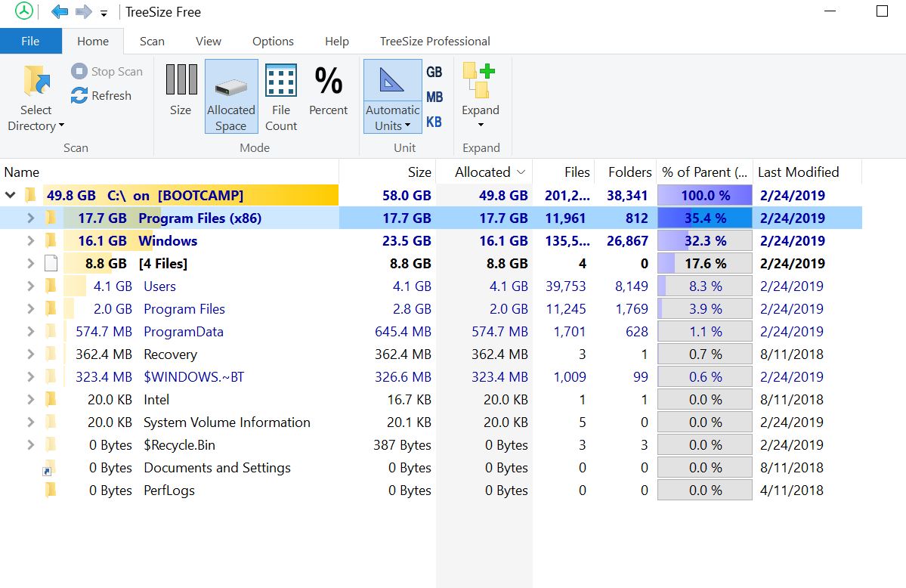This screenshot has width=906, height=588.
Task: Expand the $Recycle.Bin folder
Action: 31,444
